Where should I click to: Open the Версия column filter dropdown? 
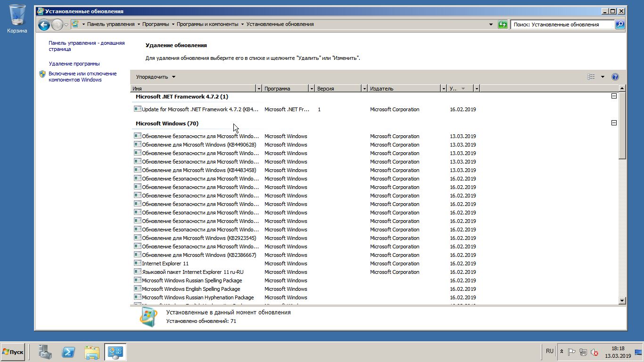tap(364, 89)
